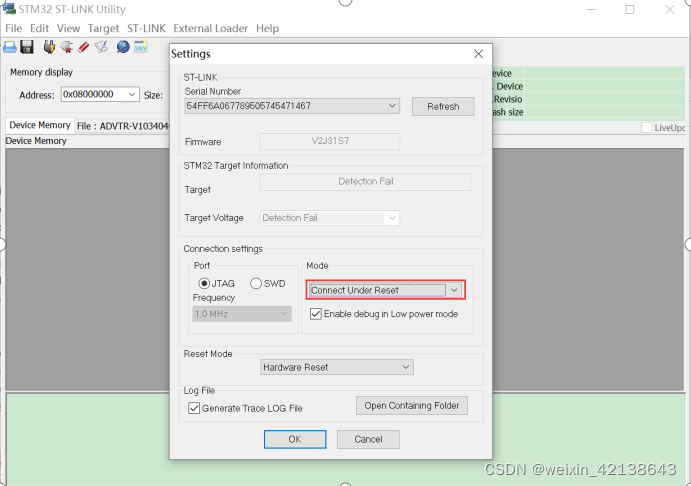Click the Disconnect from target icon
The height and width of the screenshot is (486, 691).
pos(67,47)
